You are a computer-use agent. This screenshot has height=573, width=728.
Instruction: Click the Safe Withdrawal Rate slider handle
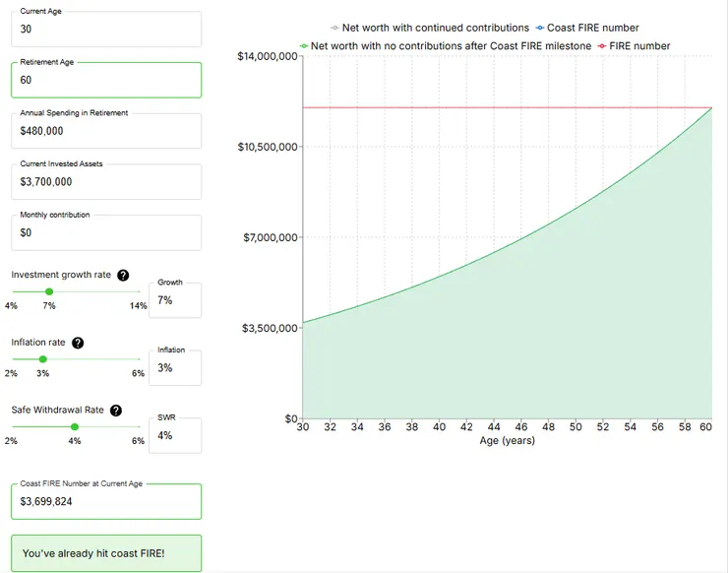[75, 426]
